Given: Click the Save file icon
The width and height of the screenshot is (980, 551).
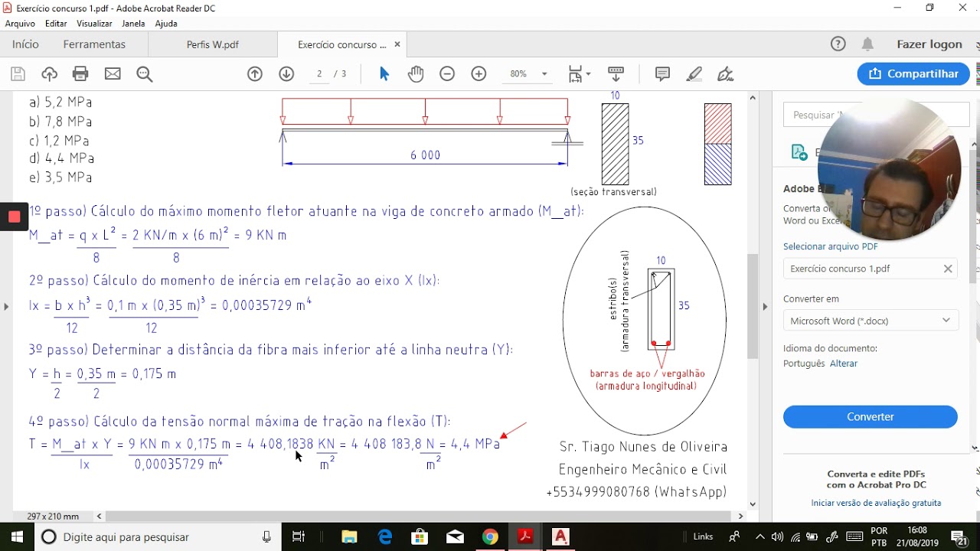Looking at the screenshot, I should point(18,74).
